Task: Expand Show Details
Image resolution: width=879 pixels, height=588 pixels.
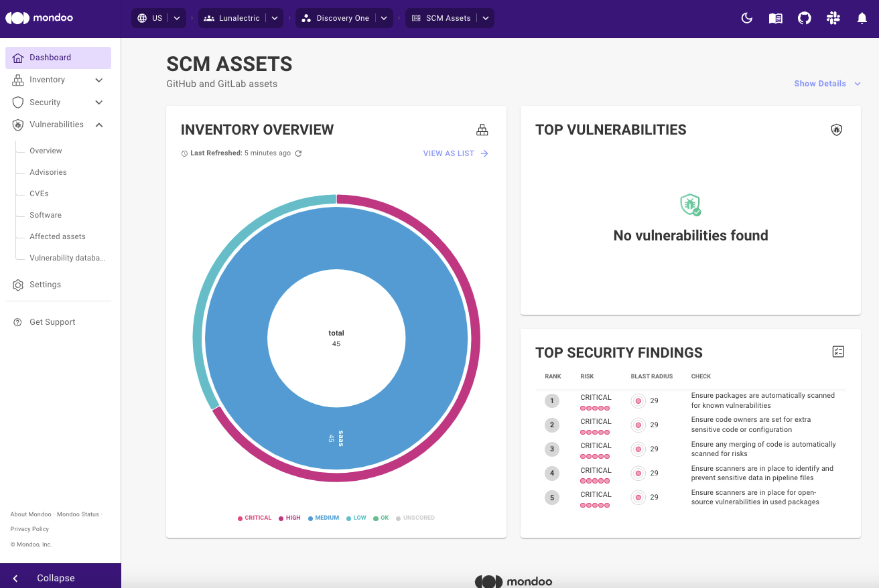Action: 827,84
